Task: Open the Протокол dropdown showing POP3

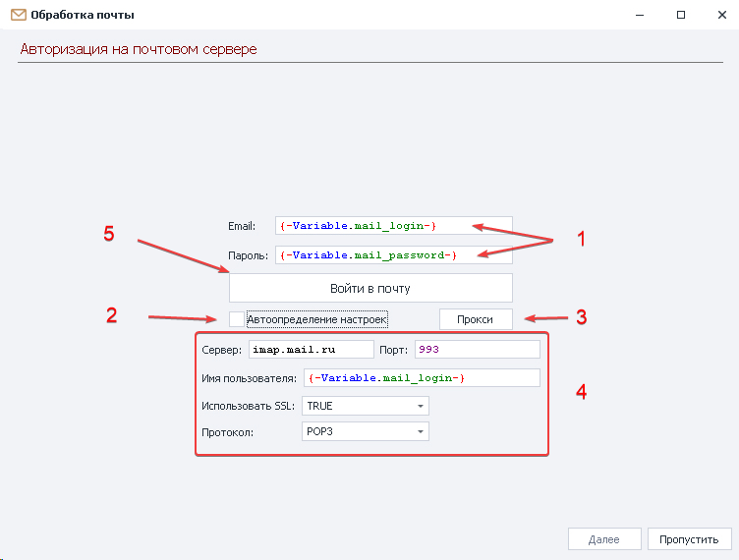Action: pyautogui.click(x=365, y=431)
